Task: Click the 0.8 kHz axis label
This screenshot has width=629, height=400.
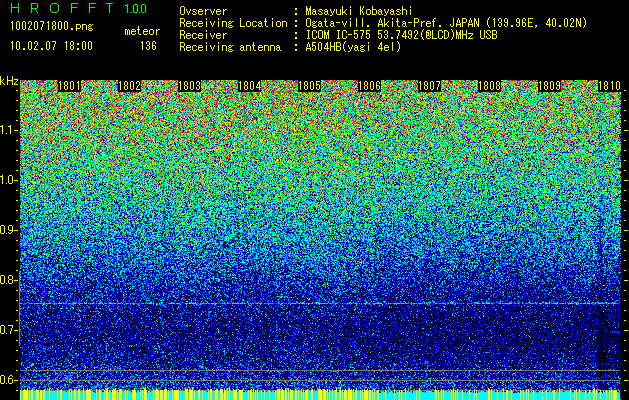Action: pos(8,280)
